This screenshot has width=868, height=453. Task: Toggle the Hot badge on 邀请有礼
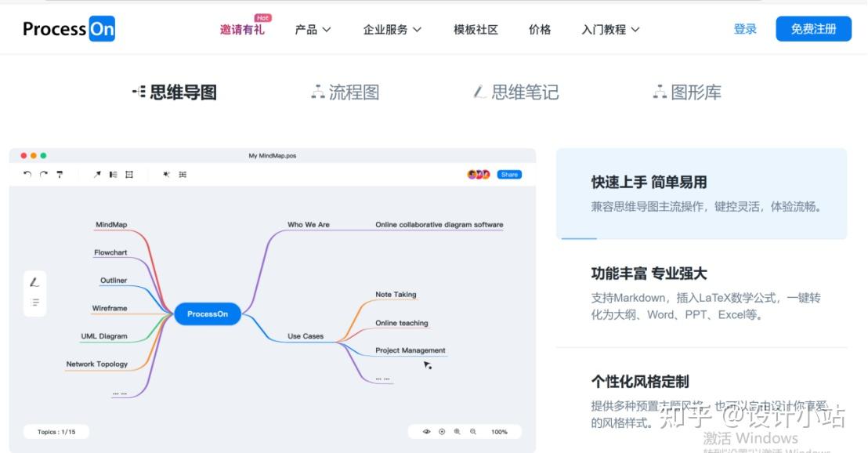click(262, 17)
